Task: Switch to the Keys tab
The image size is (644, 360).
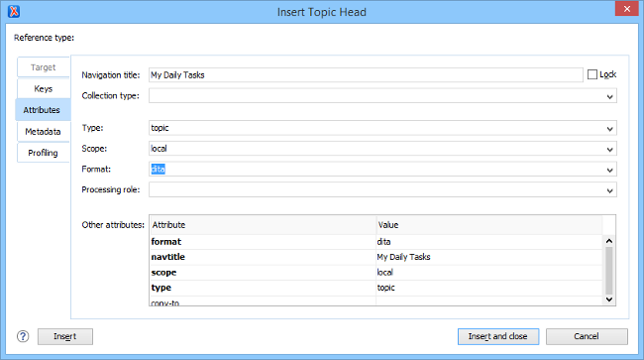Action: pos(44,89)
